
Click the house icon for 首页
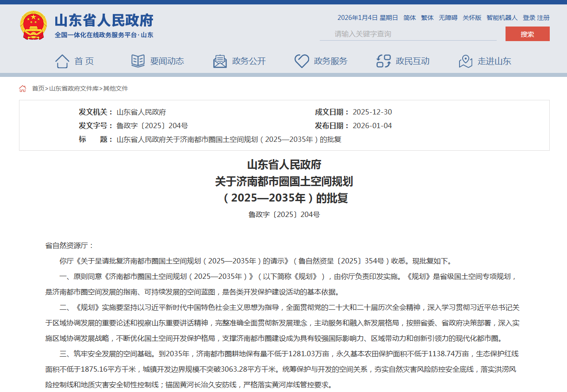pos(62,61)
